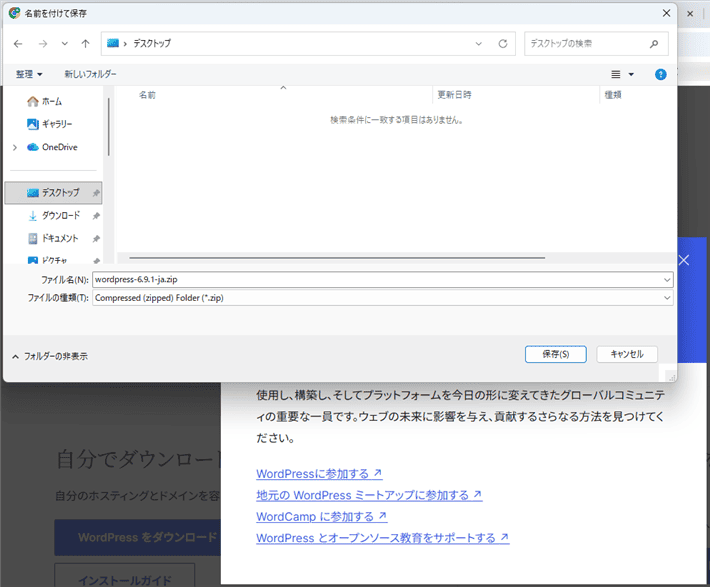Open ピクチャ folder in sidebar
The width and height of the screenshot is (710, 587).
54,260
